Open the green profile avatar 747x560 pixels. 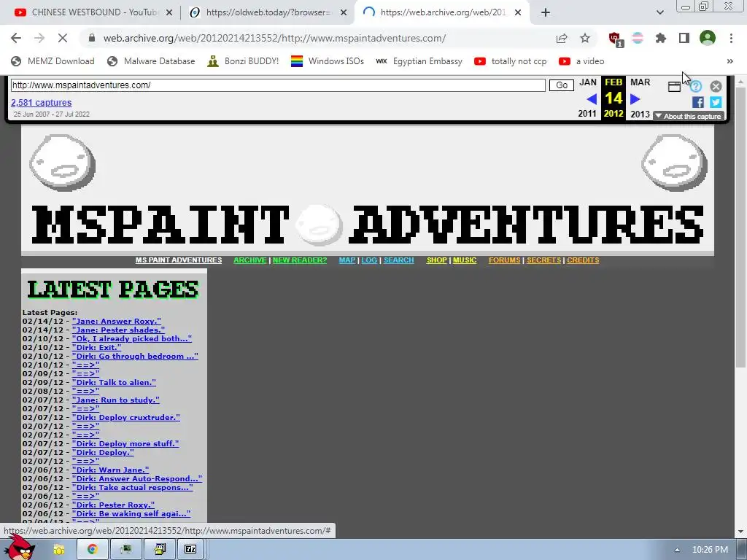tap(708, 38)
